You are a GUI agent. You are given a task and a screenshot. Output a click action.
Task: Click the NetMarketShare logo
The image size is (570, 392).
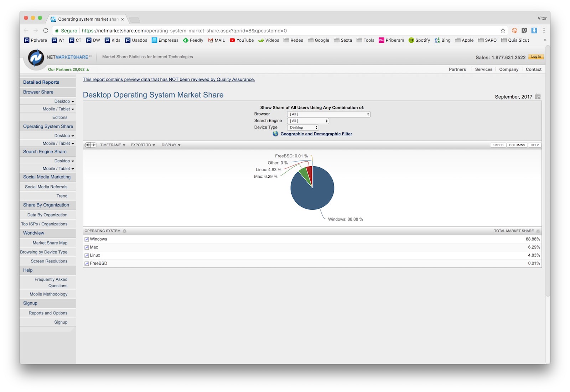[36, 58]
